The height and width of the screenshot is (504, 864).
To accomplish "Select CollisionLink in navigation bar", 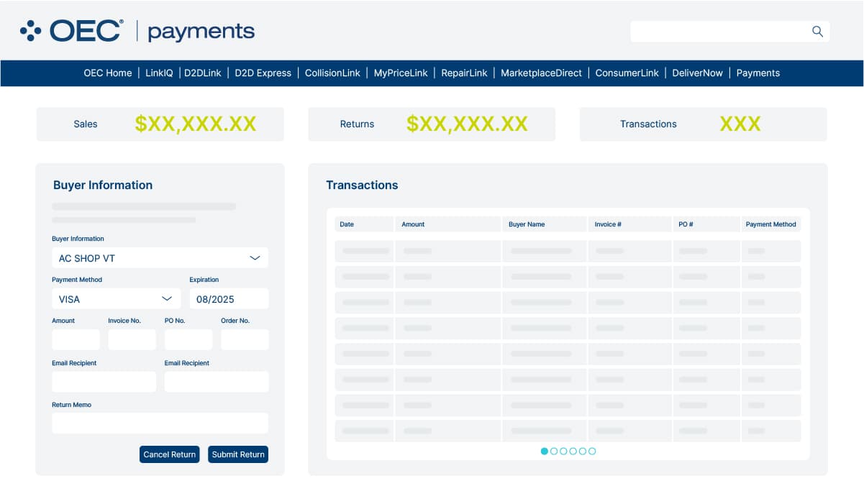I will click(x=332, y=73).
